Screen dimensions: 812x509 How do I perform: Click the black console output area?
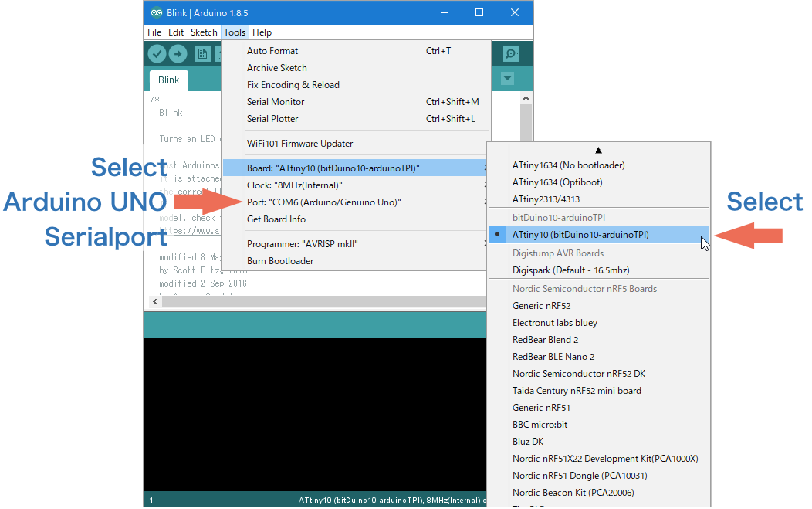pos(316,414)
